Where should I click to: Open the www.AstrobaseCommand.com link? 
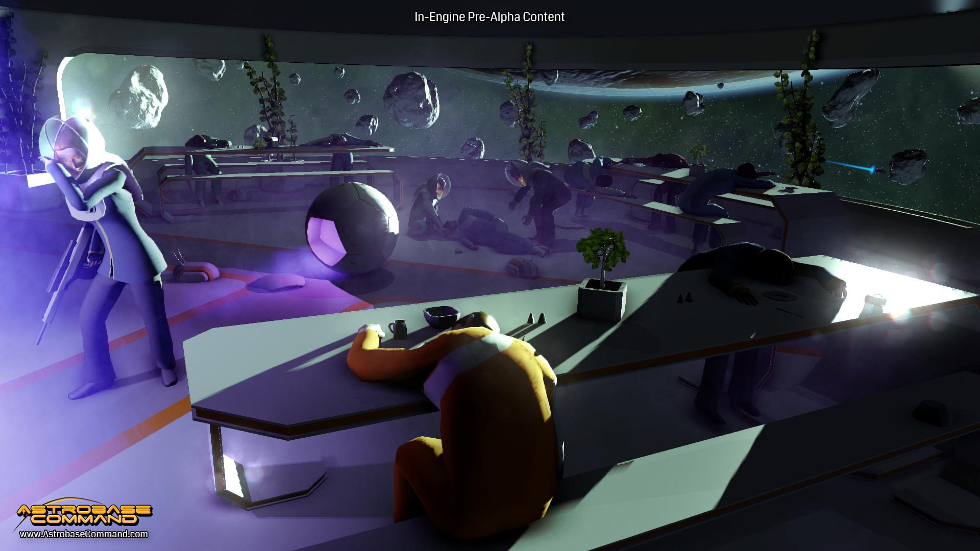(x=84, y=534)
